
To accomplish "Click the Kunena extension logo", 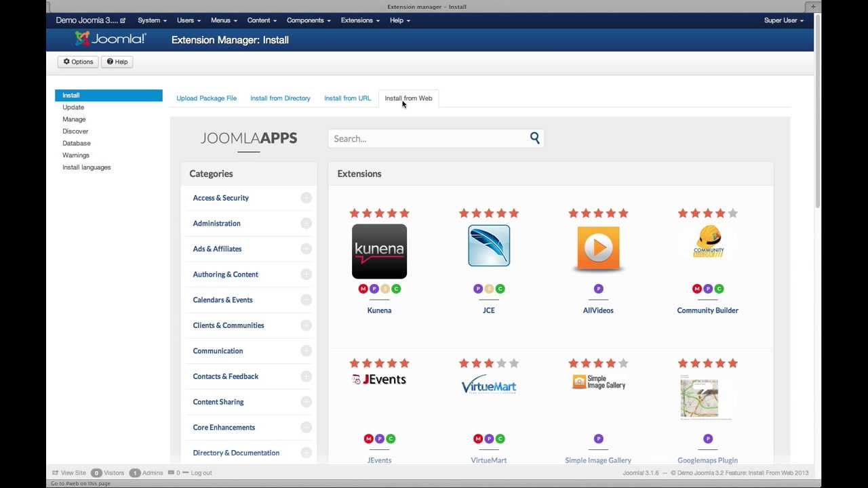I will pos(379,251).
